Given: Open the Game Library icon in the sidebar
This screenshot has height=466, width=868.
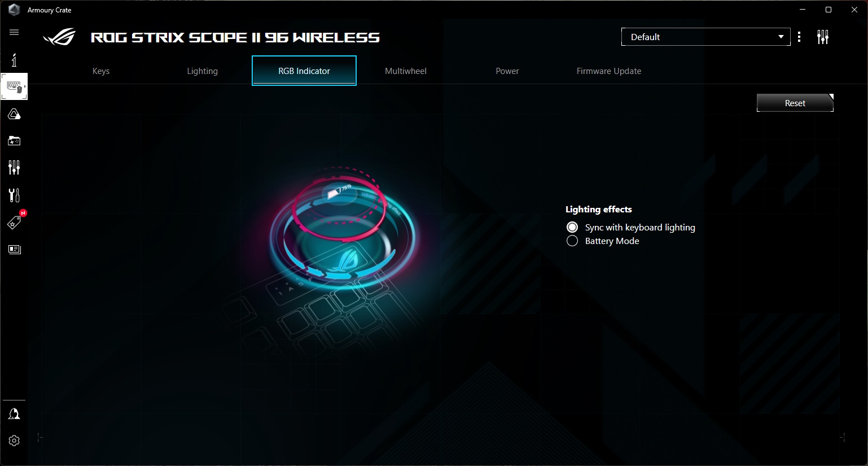Looking at the screenshot, I should [x=14, y=141].
